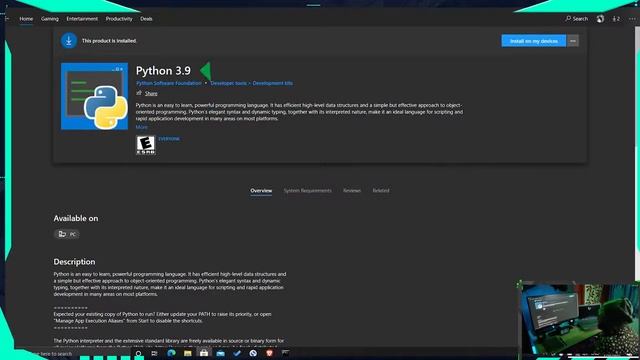The image size is (640, 360).
Task: Open Cortana circle on taskbar
Action: pos(138,353)
